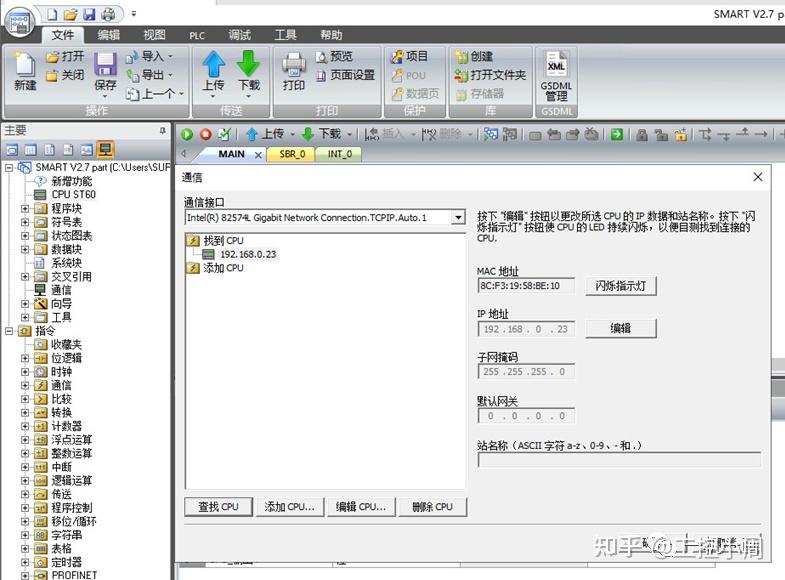Expand the 位逻辑 instruction folder

pos(25,358)
